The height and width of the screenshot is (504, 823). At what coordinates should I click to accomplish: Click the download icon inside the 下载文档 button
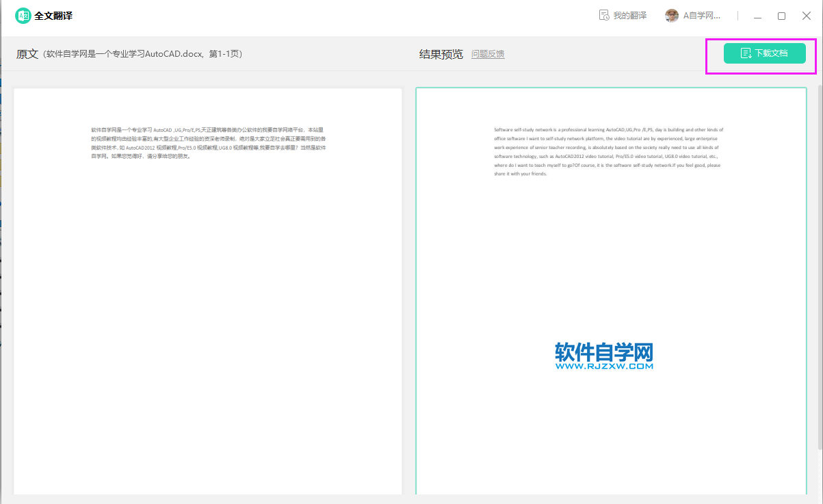(x=744, y=53)
